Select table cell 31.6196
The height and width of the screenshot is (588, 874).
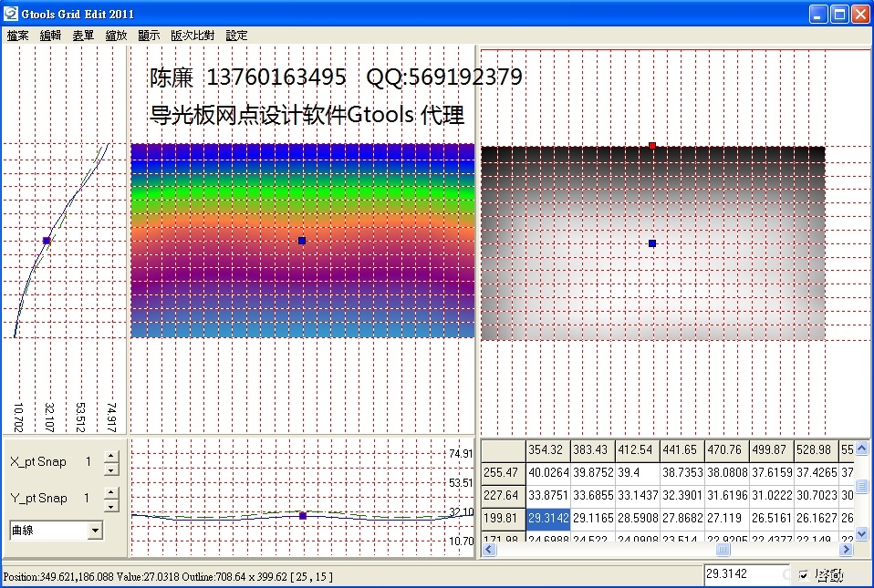[727, 496]
